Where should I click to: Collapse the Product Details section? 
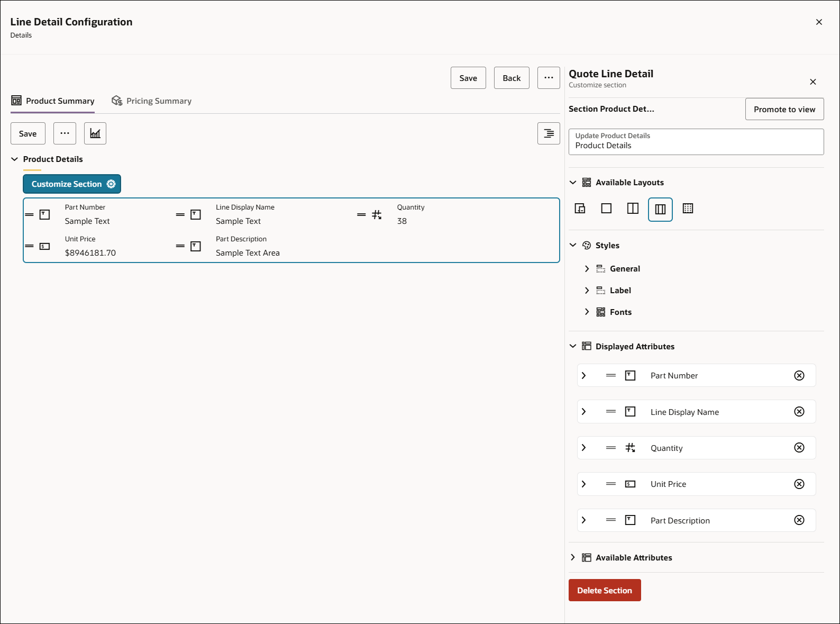(15, 159)
